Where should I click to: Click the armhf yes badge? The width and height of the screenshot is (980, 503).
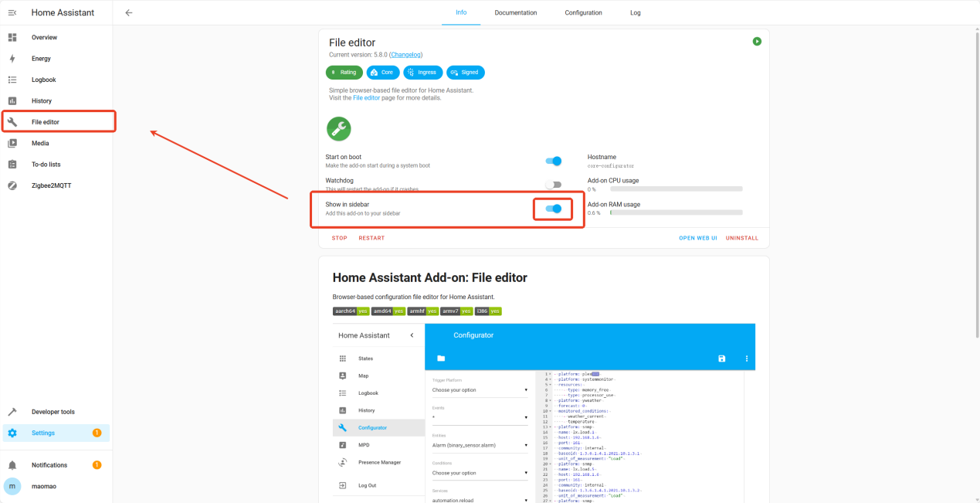pos(423,311)
